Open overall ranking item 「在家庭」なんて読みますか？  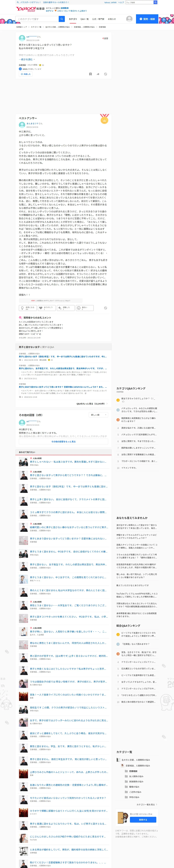[135, 644]
